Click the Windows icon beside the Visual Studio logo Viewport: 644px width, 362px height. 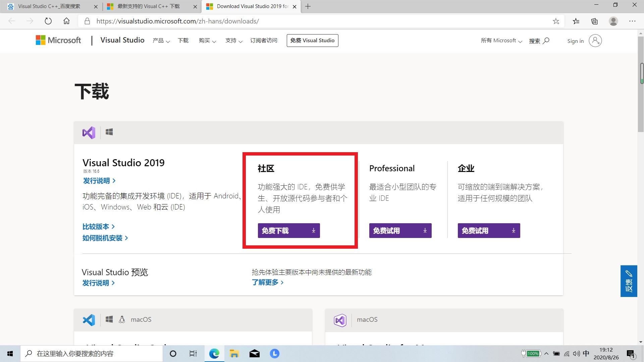[109, 132]
